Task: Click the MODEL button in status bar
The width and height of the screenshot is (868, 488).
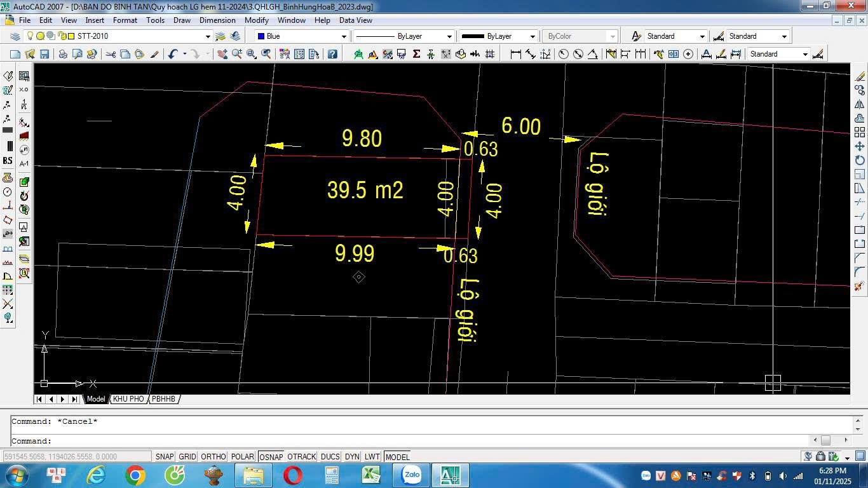Action: click(397, 456)
